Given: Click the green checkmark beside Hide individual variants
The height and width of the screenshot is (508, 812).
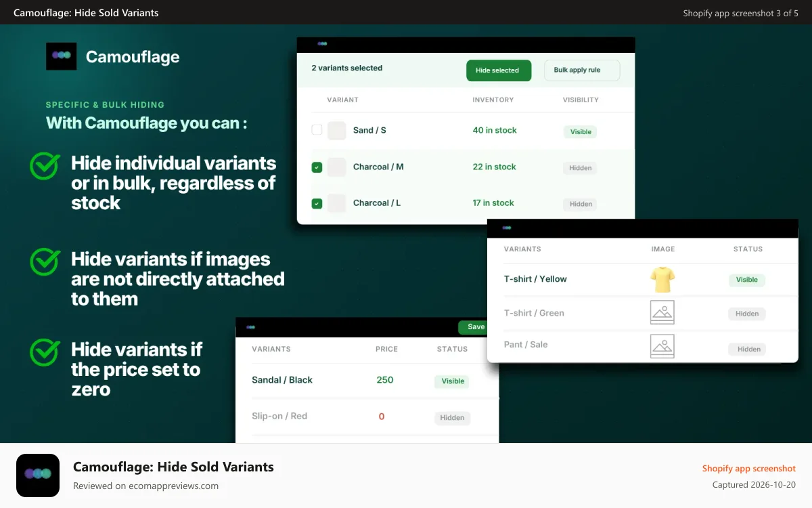Looking at the screenshot, I should [x=45, y=165].
